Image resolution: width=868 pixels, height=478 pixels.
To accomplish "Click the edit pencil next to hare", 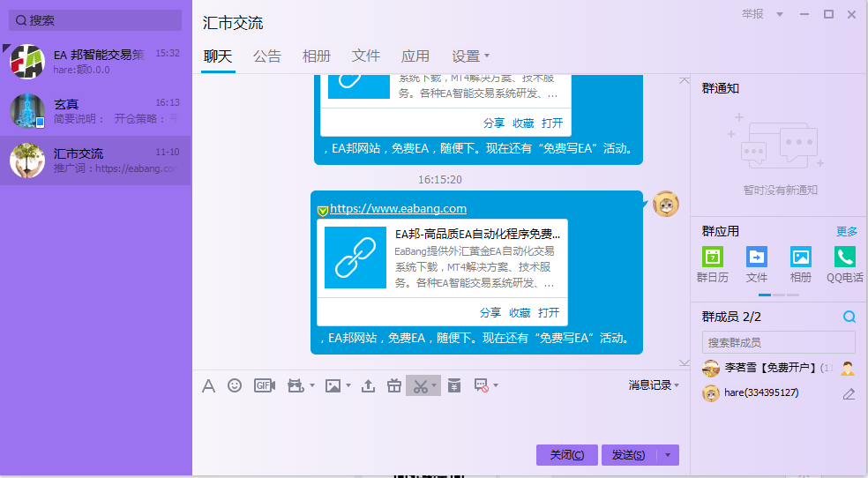I will [849, 394].
